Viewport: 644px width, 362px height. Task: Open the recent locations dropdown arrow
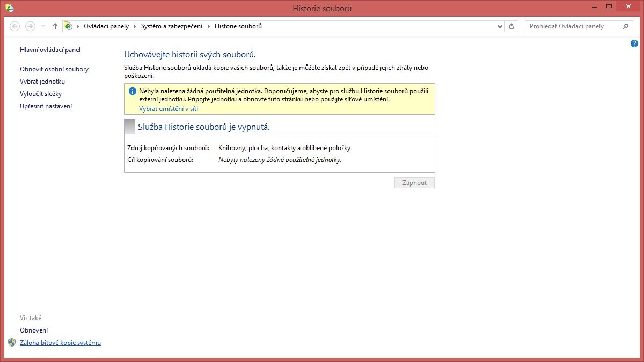pos(43,26)
